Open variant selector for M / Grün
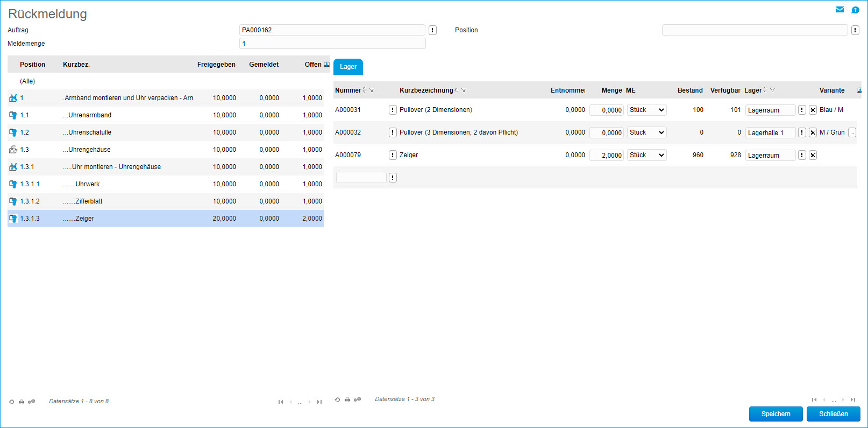 click(x=852, y=132)
